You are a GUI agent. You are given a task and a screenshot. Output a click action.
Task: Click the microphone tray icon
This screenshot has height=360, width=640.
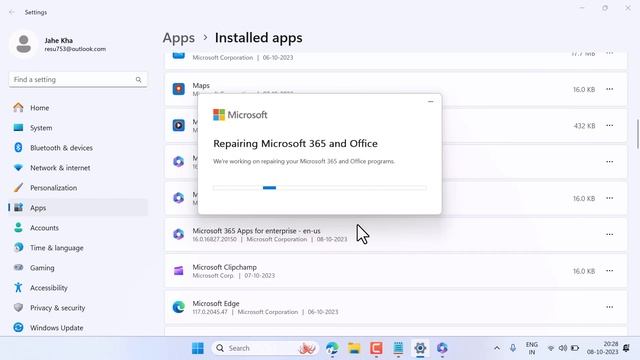pos(513,348)
